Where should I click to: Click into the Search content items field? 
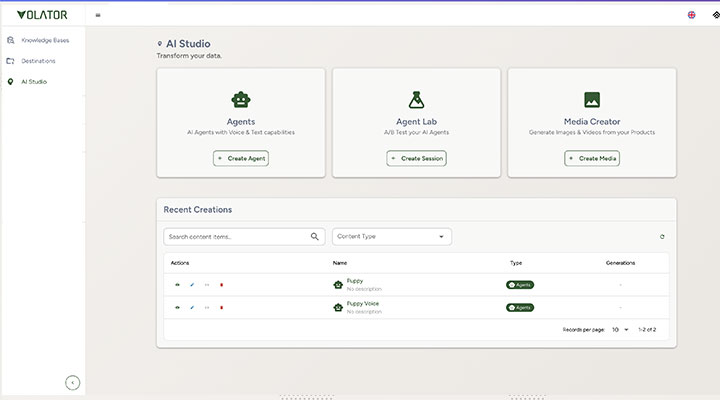point(235,237)
